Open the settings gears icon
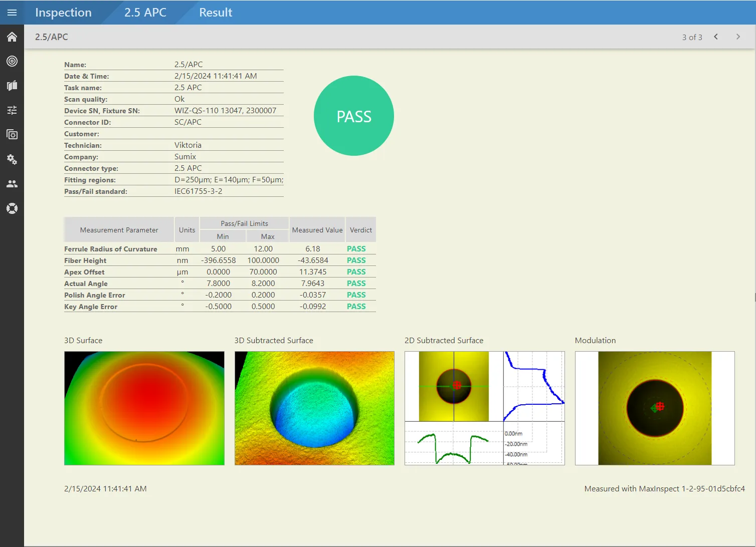 (x=12, y=159)
